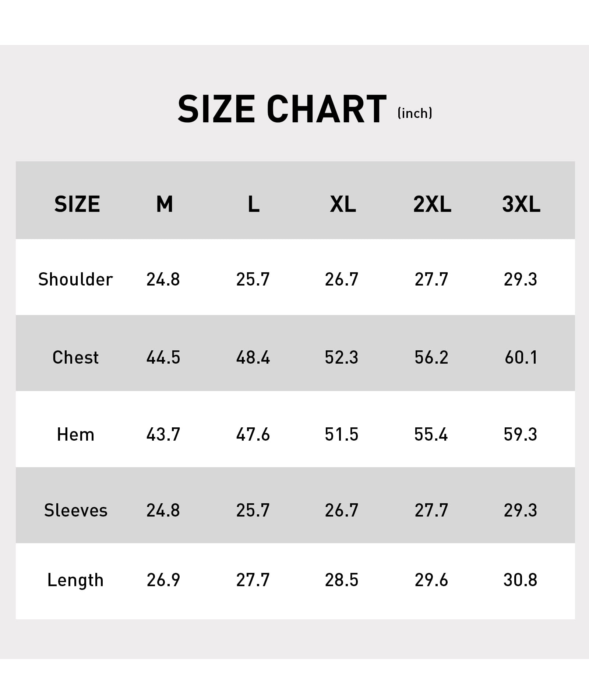Click the Chest value 44.5 for M
The image size is (589, 700).
tap(163, 357)
